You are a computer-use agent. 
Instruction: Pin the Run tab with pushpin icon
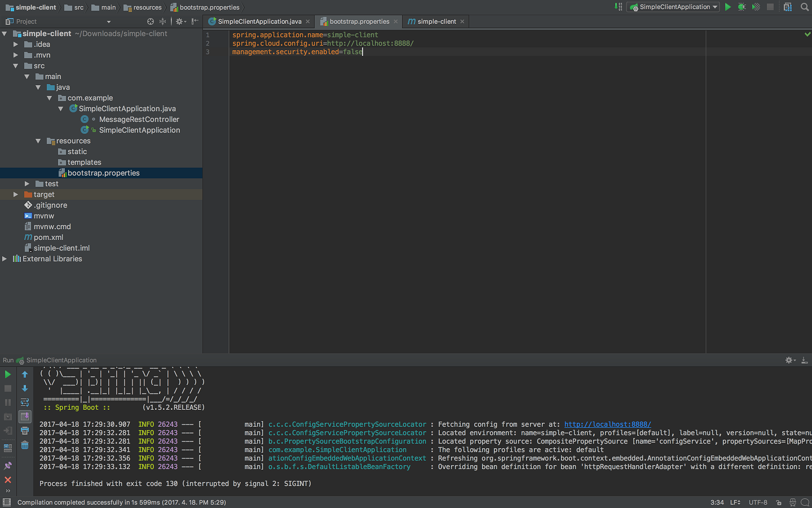8,466
